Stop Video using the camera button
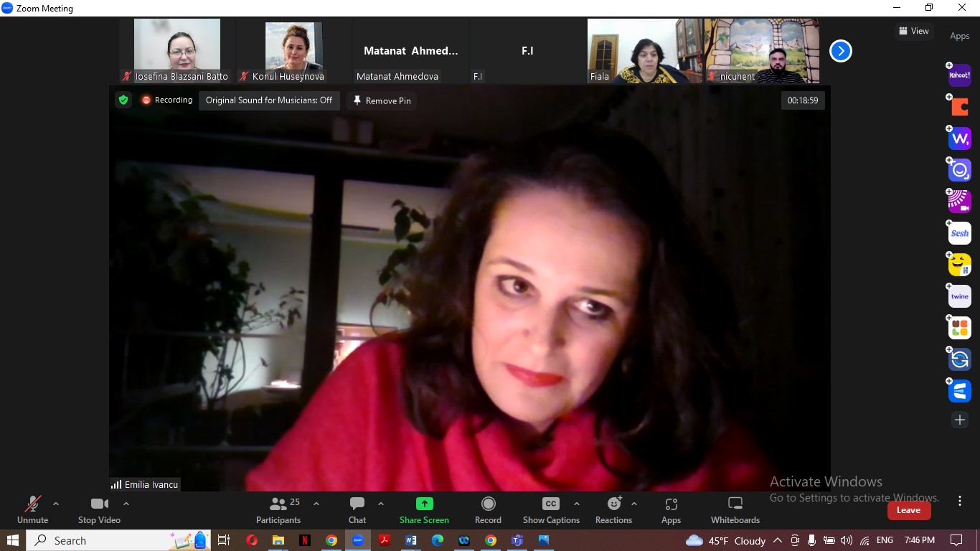The height and width of the screenshot is (551, 980). coord(99,510)
